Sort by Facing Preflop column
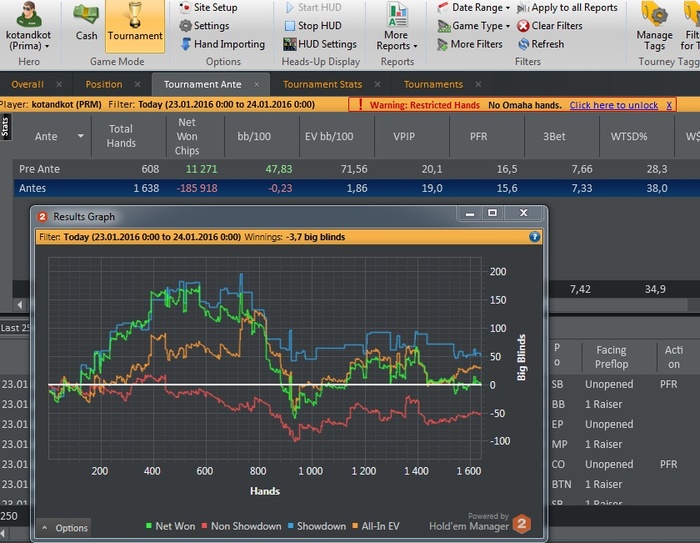 [611, 356]
